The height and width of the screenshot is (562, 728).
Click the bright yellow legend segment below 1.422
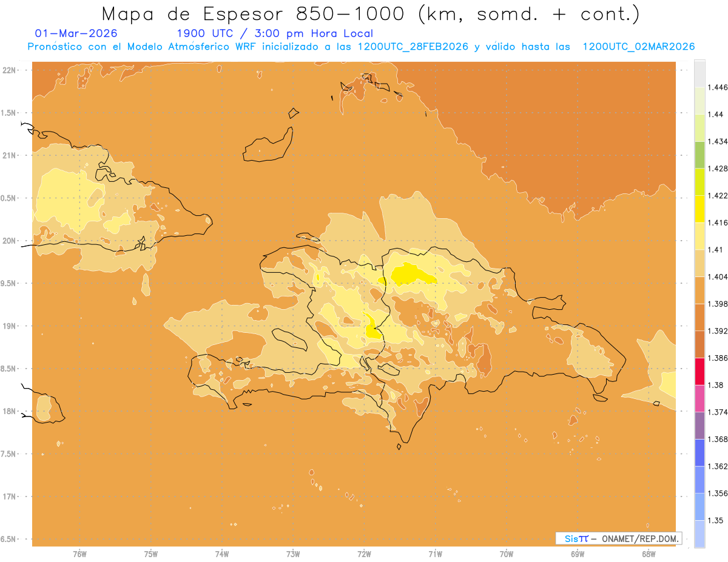[x=699, y=209]
